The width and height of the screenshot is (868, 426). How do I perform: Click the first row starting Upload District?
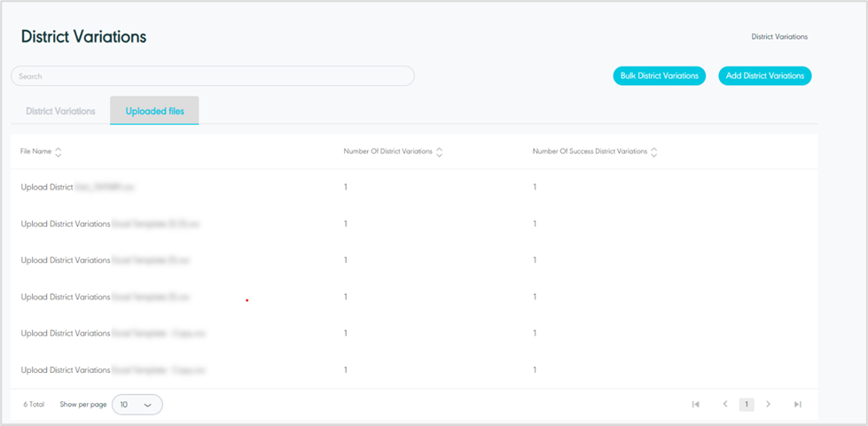tap(414, 187)
